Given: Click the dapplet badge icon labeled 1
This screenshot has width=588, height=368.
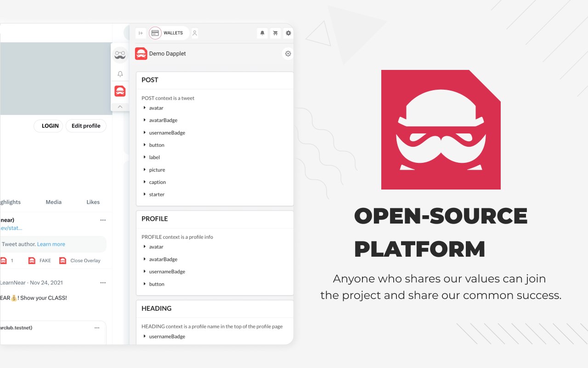Looking at the screenshot, I should [x=4, y=260].
